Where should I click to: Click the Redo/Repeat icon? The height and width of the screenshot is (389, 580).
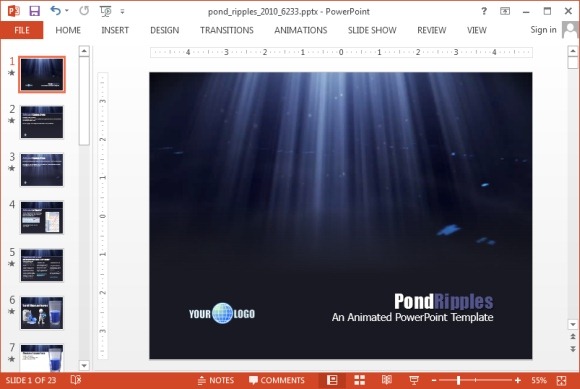pyautogui.click(x=84, y=11)
